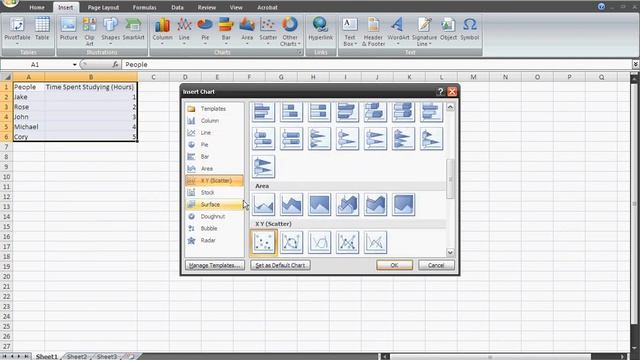Click the Manage Templates button
The width and height of the screenshot is (640, 360).
215,265
